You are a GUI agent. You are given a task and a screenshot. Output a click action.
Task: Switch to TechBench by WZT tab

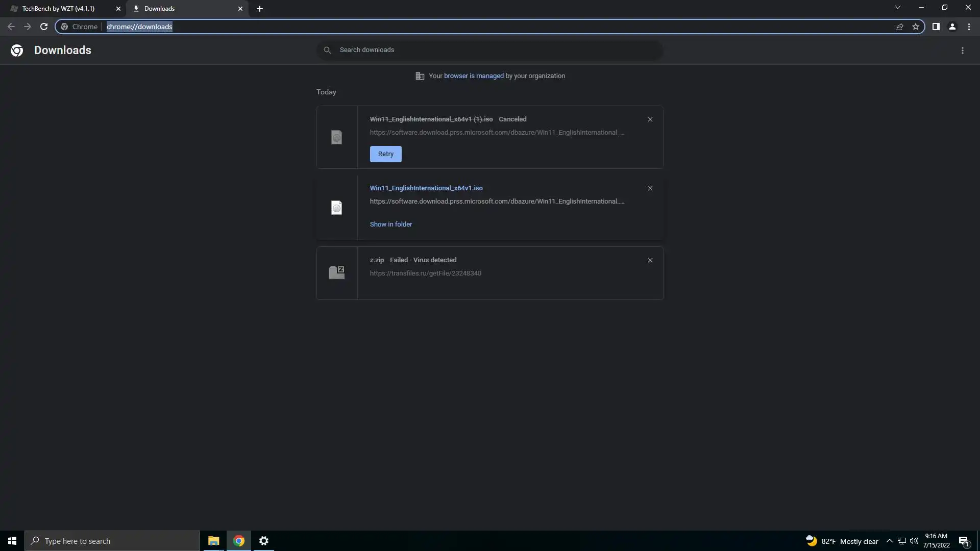[x=59, y=9]
